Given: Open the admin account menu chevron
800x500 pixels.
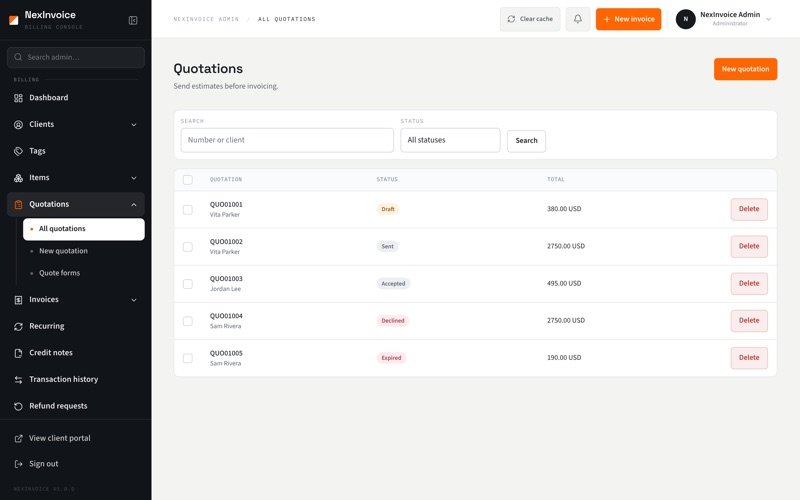Looking at the screenshot, I should (768, 19).
